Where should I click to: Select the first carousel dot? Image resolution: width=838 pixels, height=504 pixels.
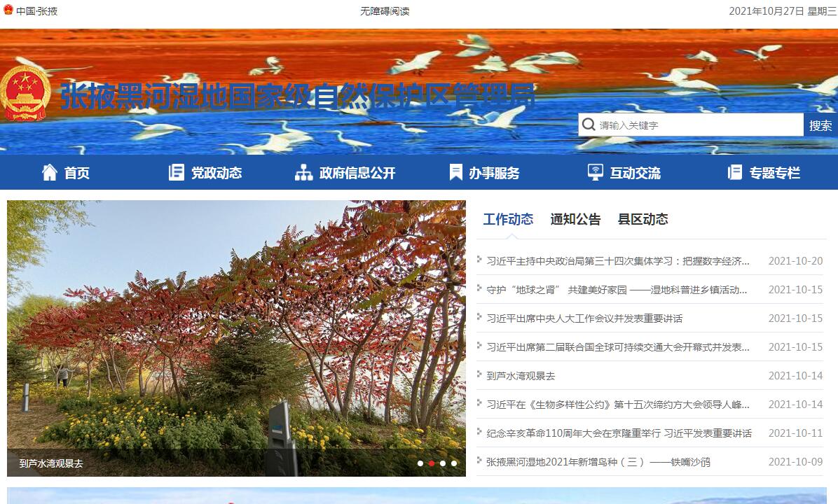[420, 463]
